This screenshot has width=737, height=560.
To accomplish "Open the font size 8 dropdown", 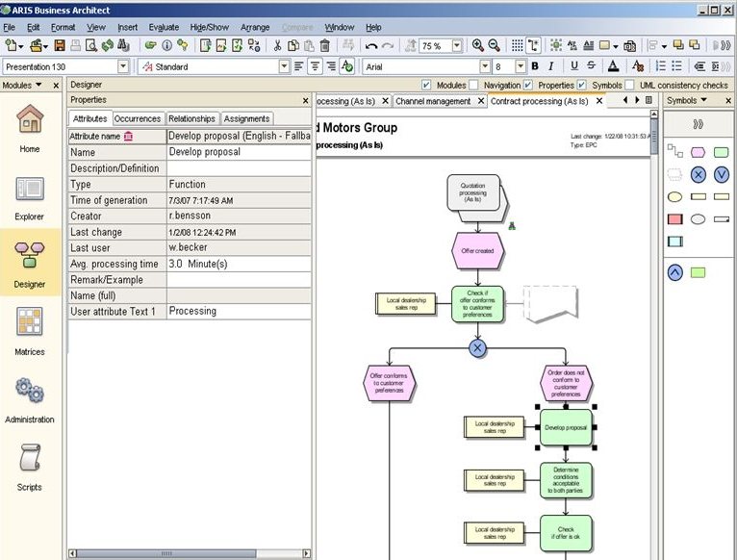I will (520, 66).
